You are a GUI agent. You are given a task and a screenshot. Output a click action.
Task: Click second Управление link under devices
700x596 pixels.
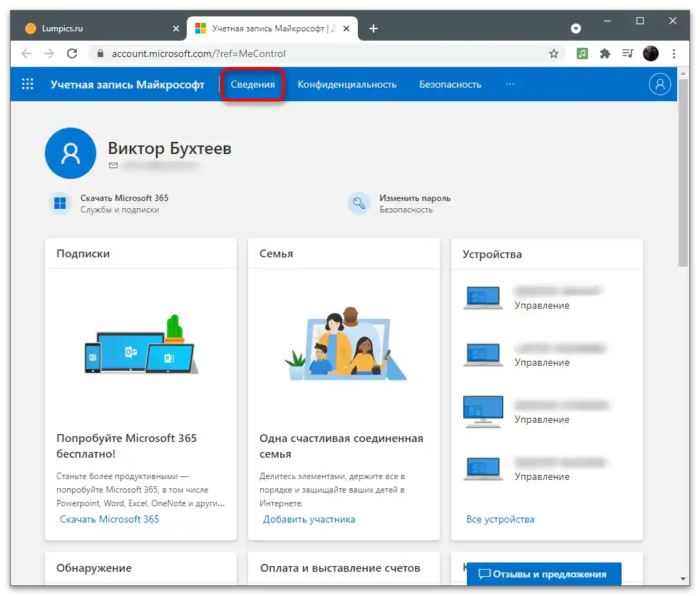[x=542, y=362]
